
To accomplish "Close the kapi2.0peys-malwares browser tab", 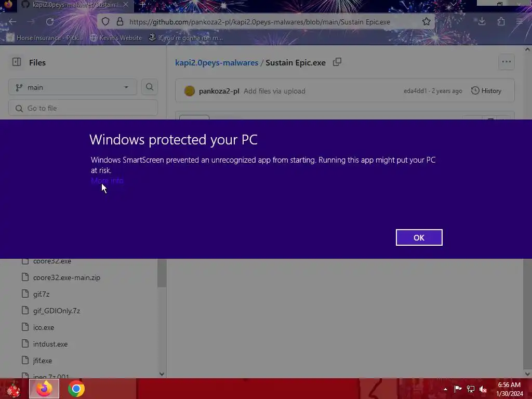I will click(126, 5).
